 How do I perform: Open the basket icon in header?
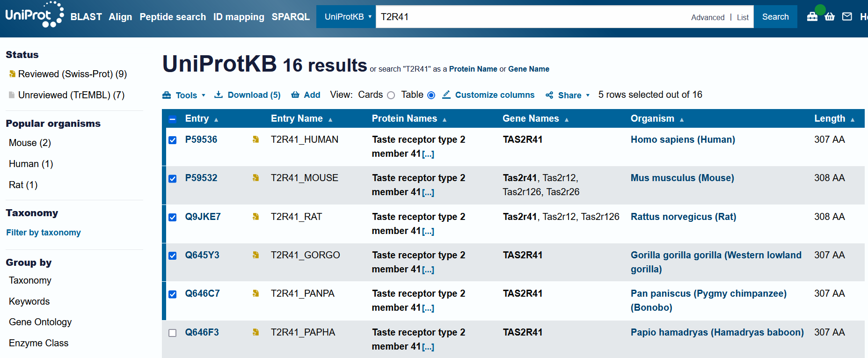(x=830, y=17)
